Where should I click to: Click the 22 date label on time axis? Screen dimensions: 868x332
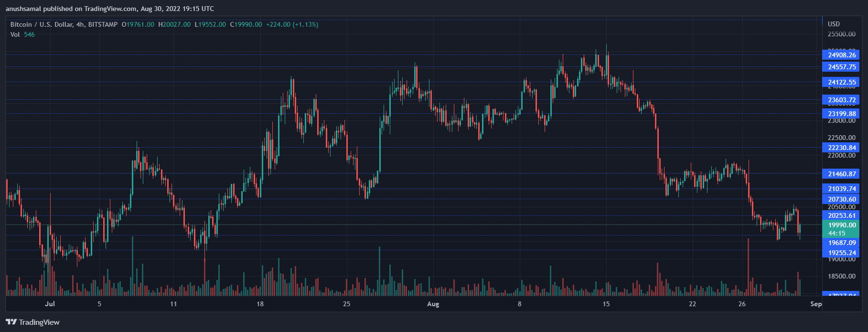[x=692, y=304]
